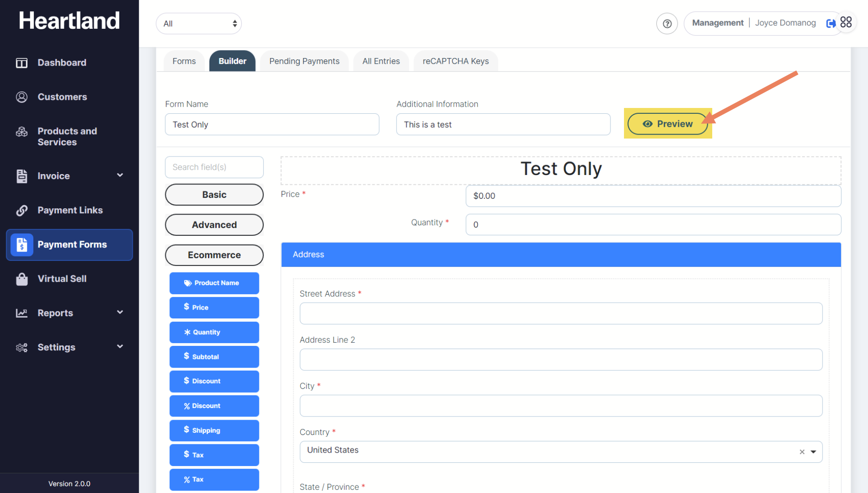The height and width of the screenshot is (493, 868).
Task: Collapse the blue Address section header
Action: coord(561,255)
